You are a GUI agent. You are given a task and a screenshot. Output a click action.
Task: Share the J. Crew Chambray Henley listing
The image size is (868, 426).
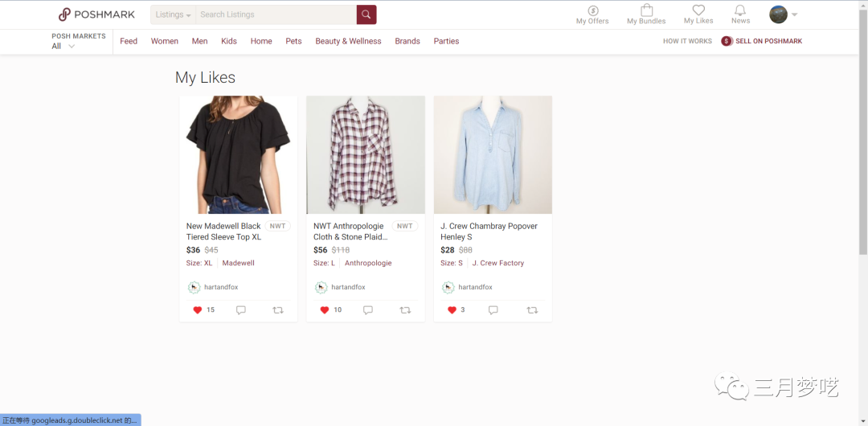pos(532,310)
